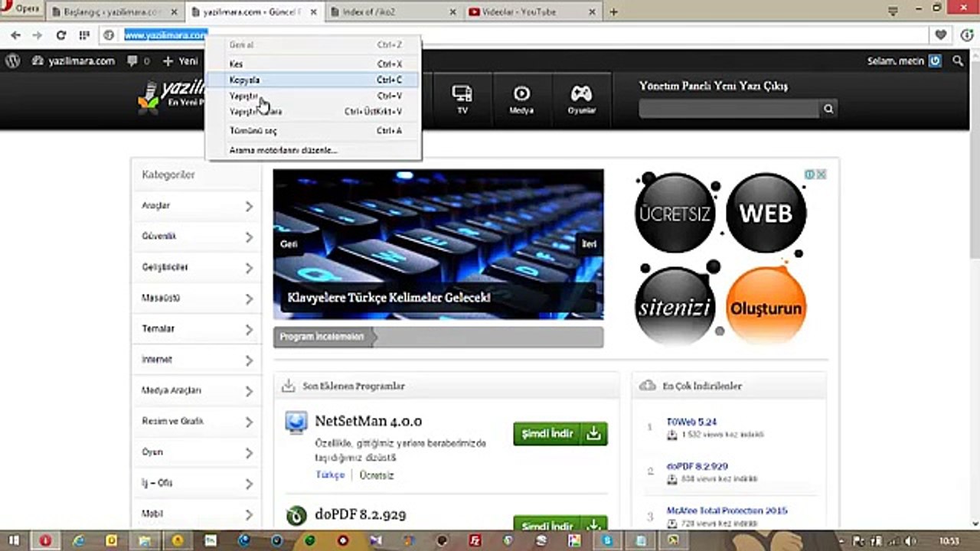Open T0Web 5.24 in most downloaded

(691, 422)
